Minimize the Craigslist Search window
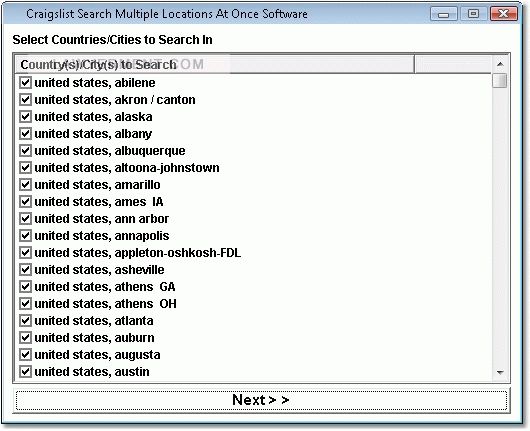Image resolution: width=530 pixels, height=431 pixels. (444, 14)
